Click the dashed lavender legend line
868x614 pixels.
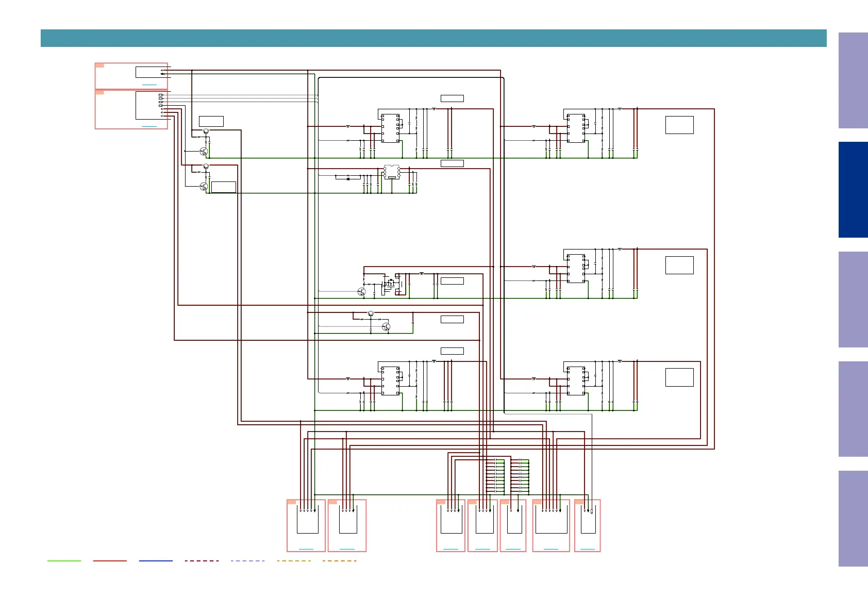point(247,560)
